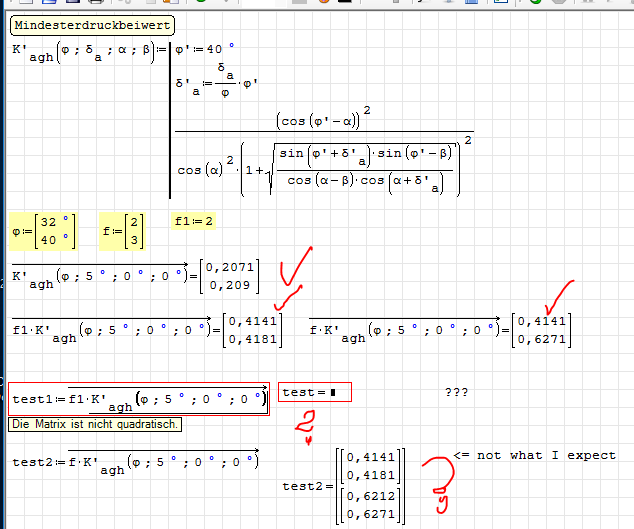Click the Print icon in the toolbar
The width and height of the screenshot is (634, 529).
pos(95,3)
